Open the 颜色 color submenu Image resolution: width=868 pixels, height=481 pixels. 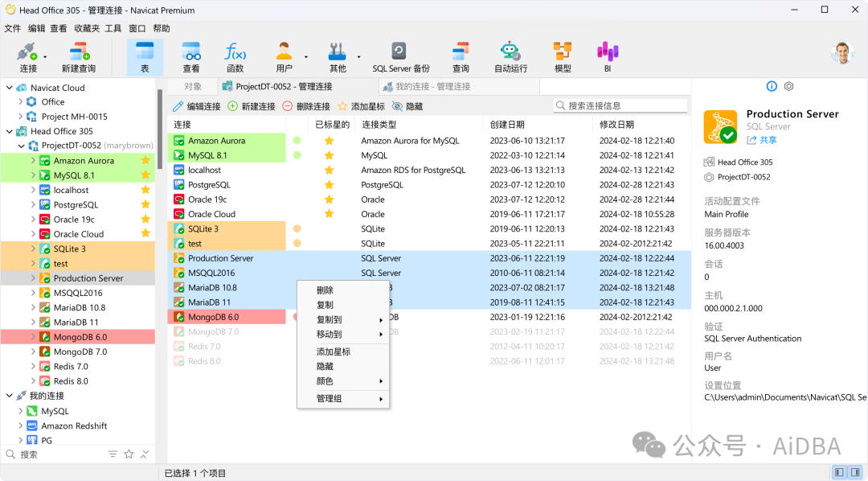(x=343, y=381)
